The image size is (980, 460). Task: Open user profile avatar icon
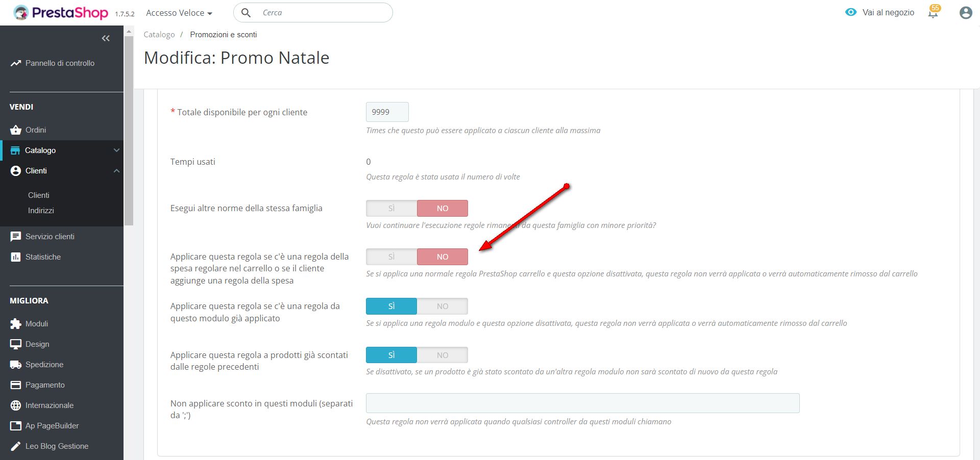[965, 13]
